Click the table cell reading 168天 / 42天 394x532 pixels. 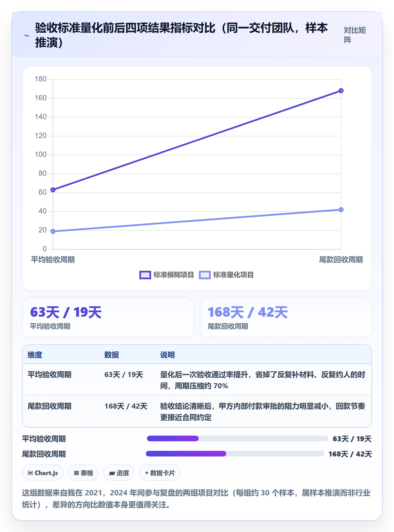[126, 406]
